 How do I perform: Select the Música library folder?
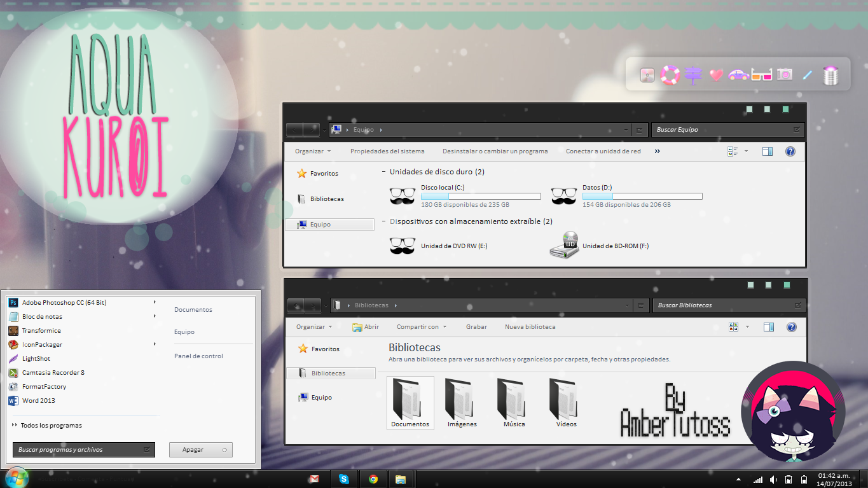[x=514, y=403]
